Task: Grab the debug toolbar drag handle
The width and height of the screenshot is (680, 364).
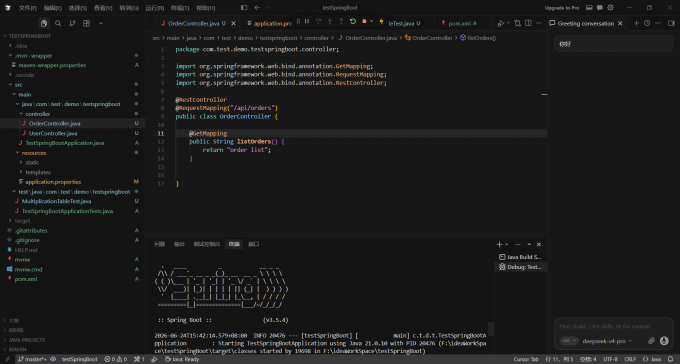Action: (x=298, y=22)
